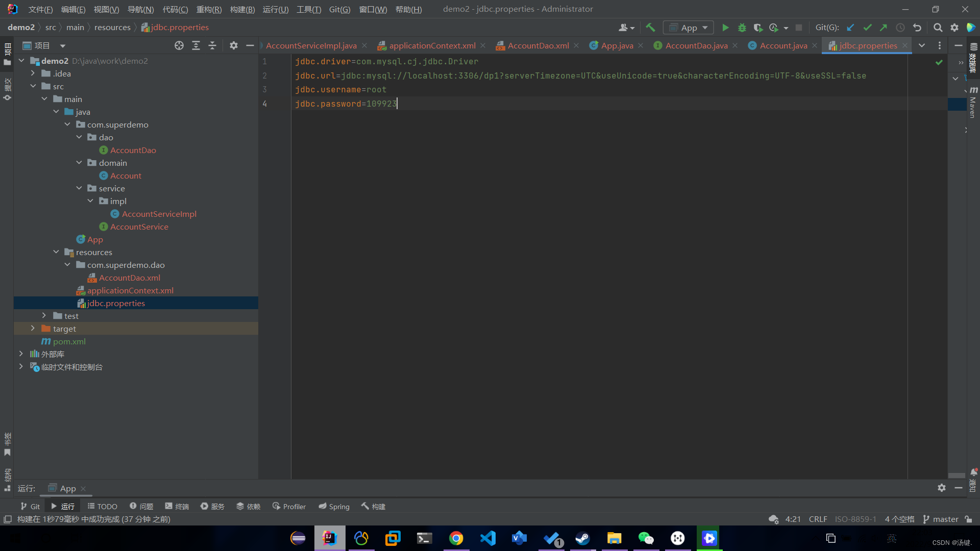Image resolution: width=980 pixels, height=551 pixels.
Task: Update project with the blue Git arrow
Action: (x=850, y=28)
